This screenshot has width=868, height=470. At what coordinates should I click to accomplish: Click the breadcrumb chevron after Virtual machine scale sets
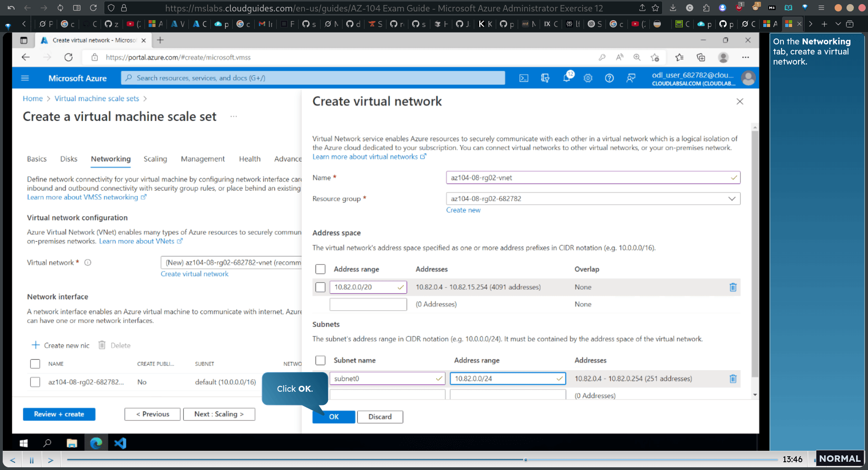click(145, 98)
